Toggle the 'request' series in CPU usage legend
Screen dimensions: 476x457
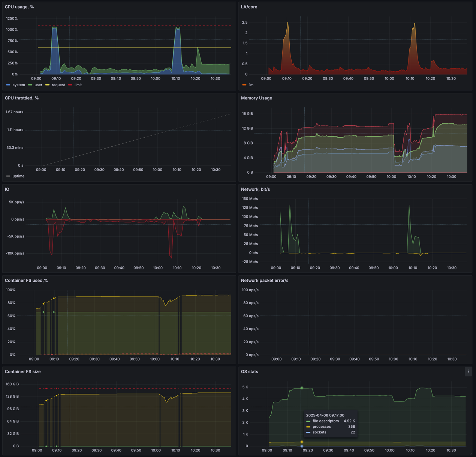58,85
